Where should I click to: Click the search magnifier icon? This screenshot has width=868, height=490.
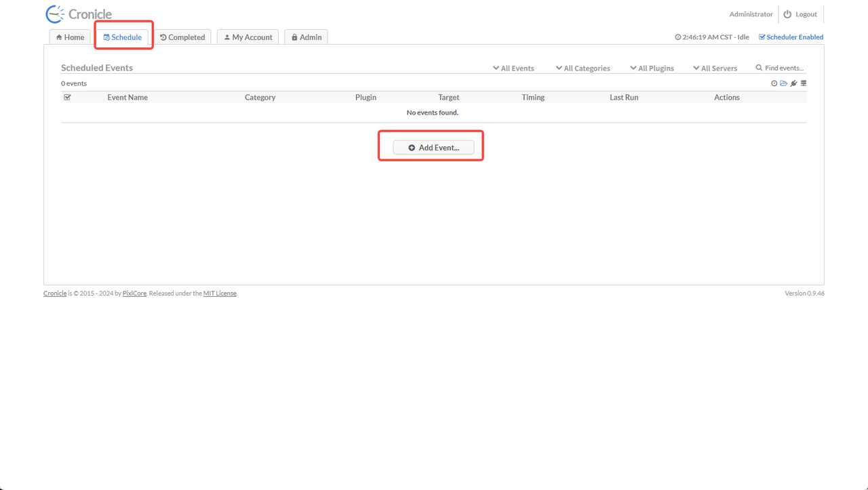point(759,68)
